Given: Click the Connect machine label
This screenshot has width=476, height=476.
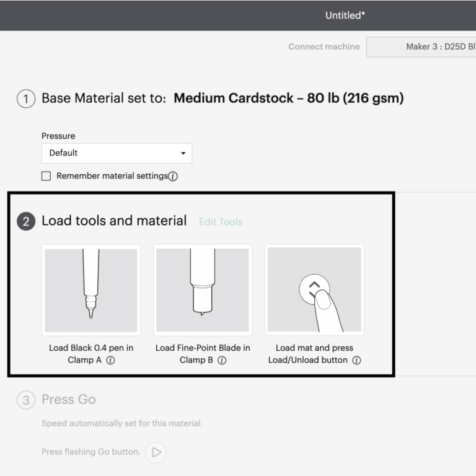Looking at the screenshot, I should (324, 47).
